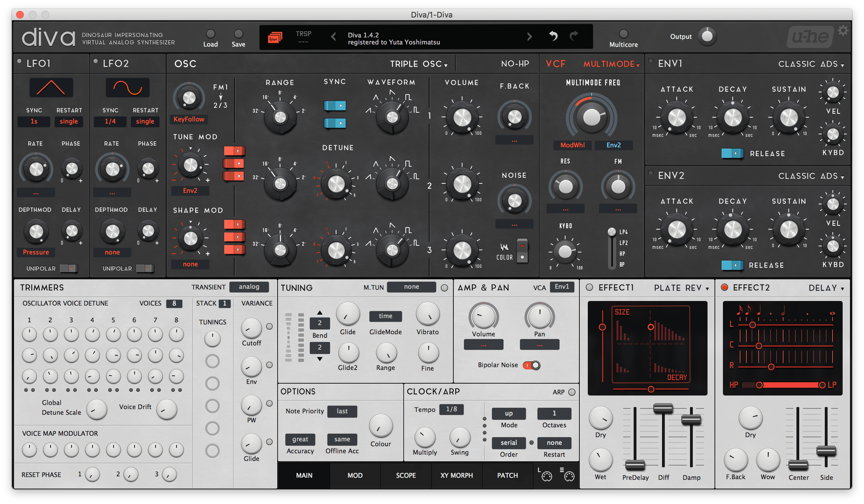Go to next preset arrow
The image size is (864, 504).
pos(529,36)
